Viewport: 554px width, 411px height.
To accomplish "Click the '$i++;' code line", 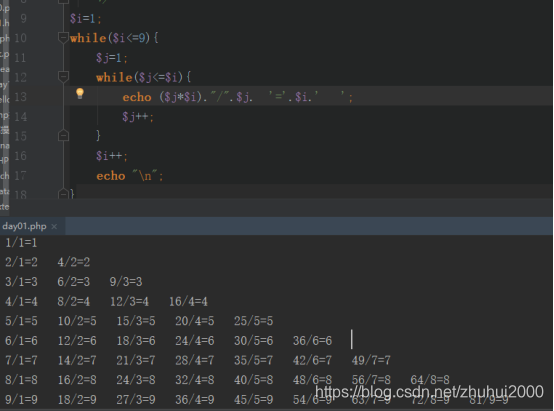I will (x=112, y=155).
